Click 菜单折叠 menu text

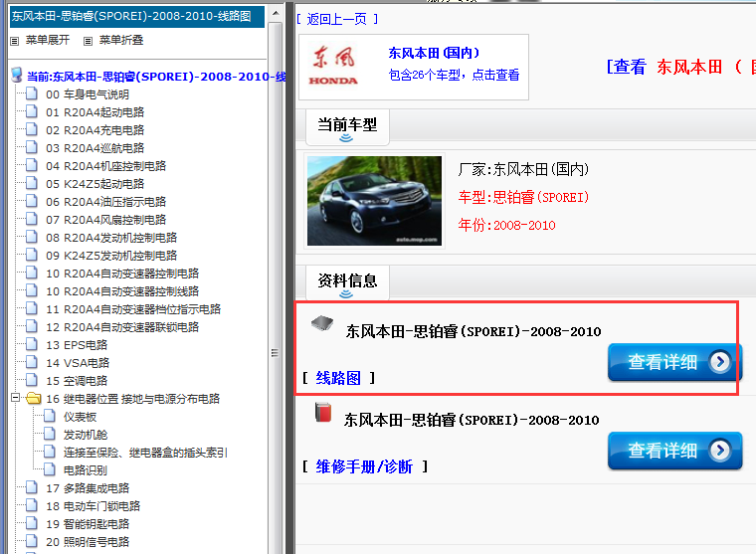[x=121, y=40]
